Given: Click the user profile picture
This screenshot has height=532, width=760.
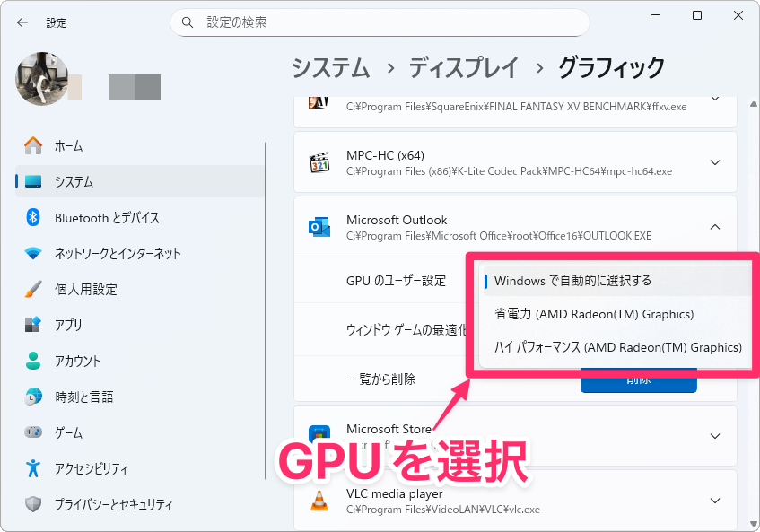Looking at the screenshot, I should pos(40,79).
